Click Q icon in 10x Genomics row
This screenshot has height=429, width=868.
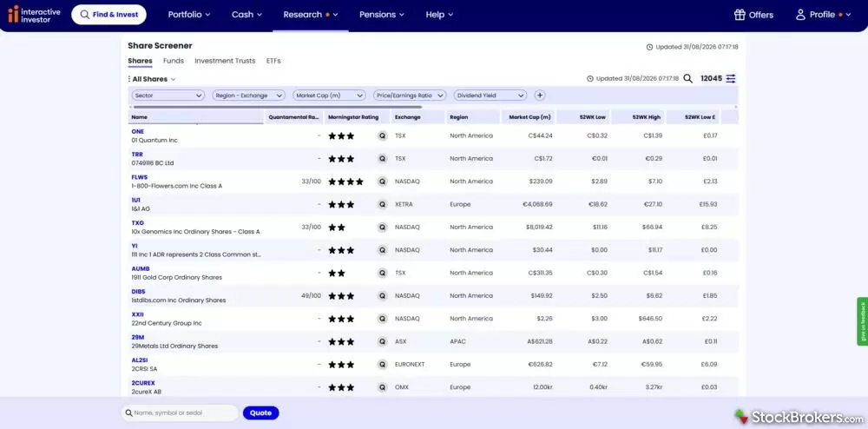(383, 227)
